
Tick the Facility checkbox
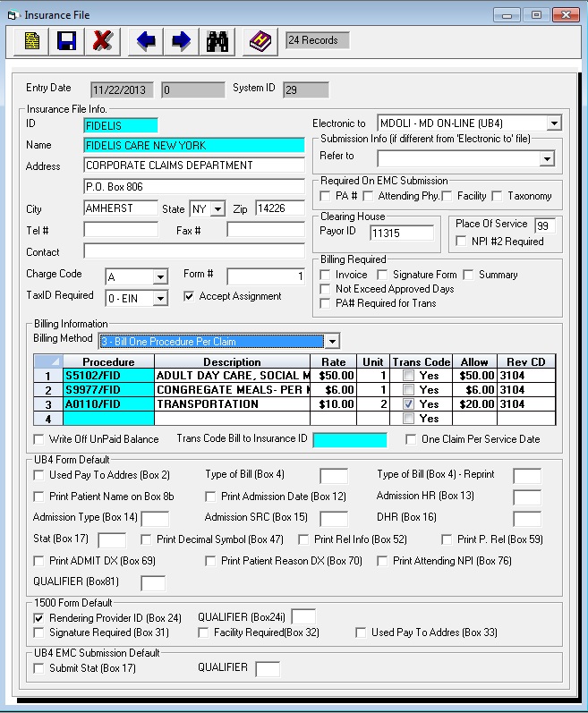(447, 196)
